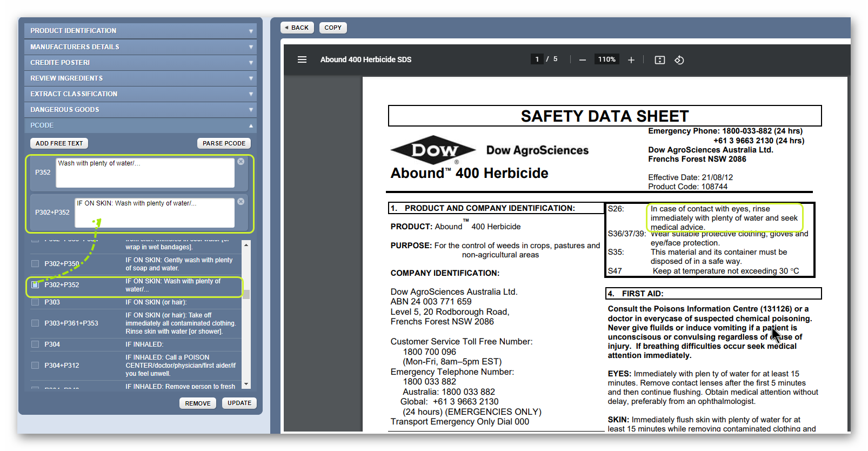Expand the Dangerous Goods section
868x451 pixels.
[x=141, y=110]
